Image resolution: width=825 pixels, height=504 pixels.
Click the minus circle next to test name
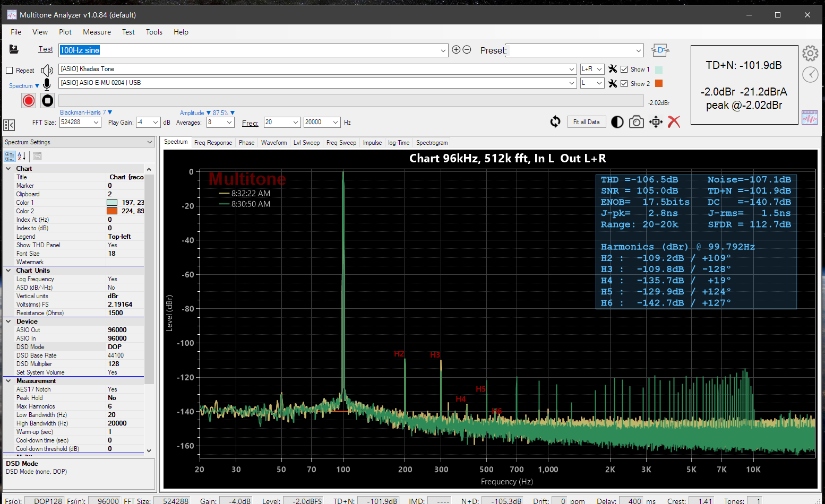(x=467, y=50)
